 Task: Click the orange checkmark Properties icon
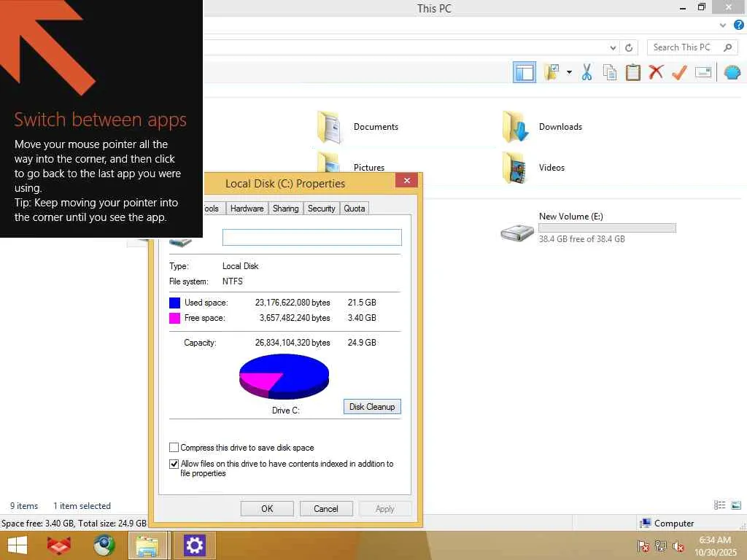pos(679,72)
